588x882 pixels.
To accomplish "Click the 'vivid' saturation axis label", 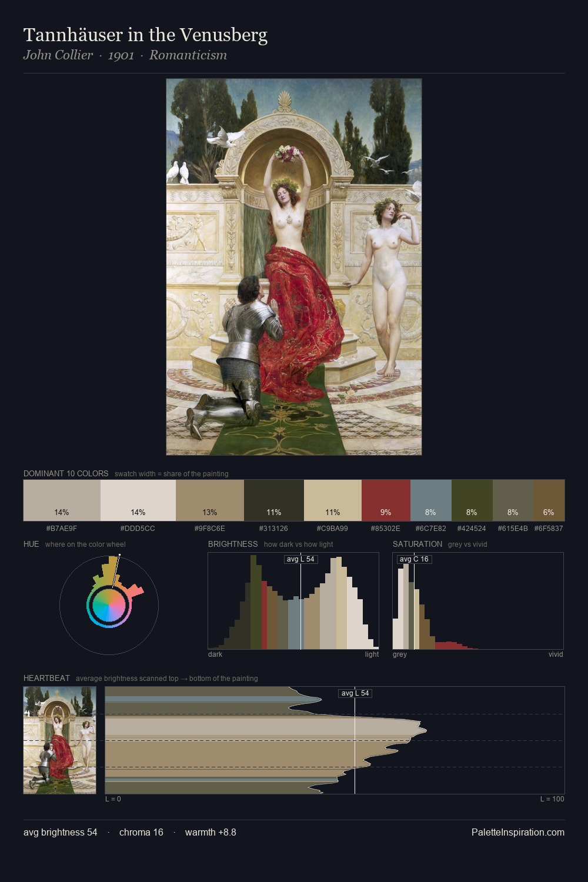I will (556, 654).
